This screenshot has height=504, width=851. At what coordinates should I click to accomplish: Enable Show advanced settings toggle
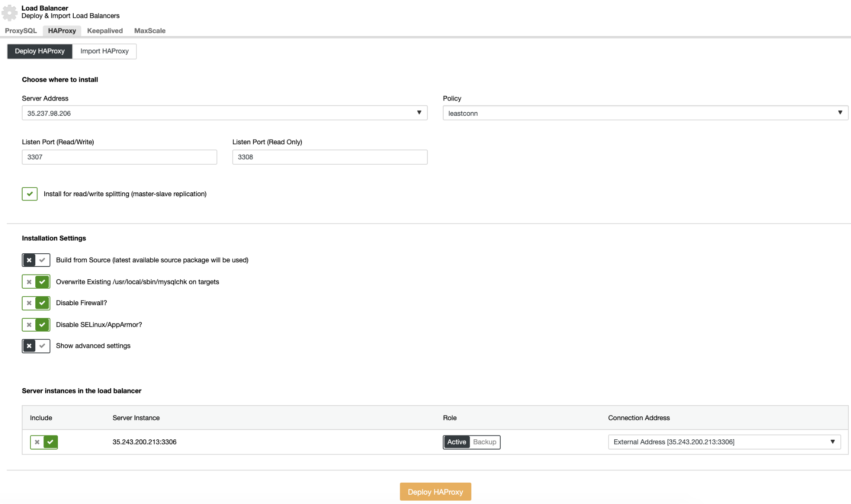(x=36, y=346)
